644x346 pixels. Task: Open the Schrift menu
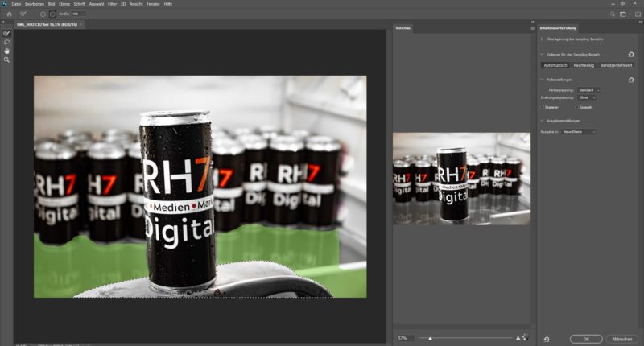[79, 4]
